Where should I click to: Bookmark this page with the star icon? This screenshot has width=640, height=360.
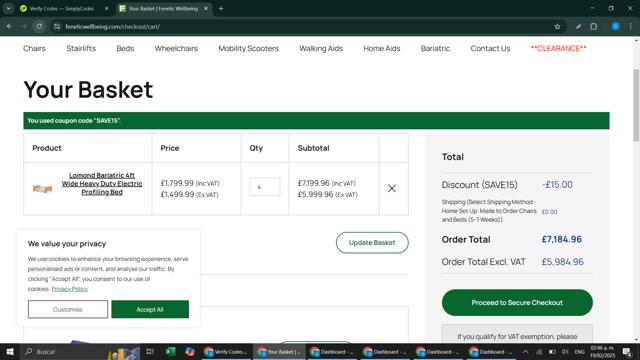[557, 27]
